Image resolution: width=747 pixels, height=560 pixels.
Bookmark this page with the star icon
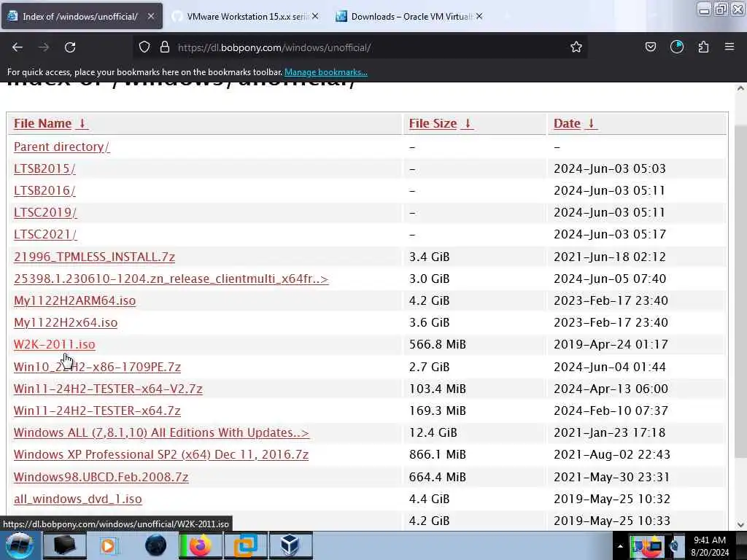576,47
